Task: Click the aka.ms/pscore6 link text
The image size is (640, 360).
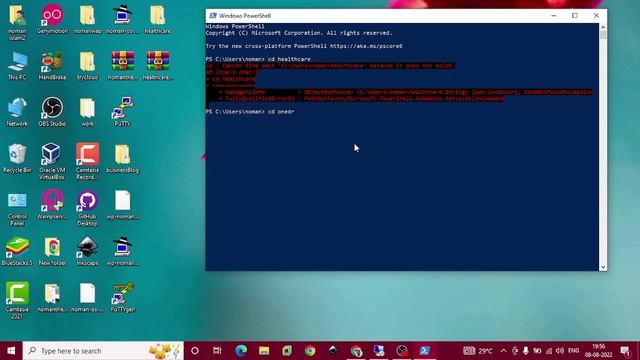Action: pos(366,46)
